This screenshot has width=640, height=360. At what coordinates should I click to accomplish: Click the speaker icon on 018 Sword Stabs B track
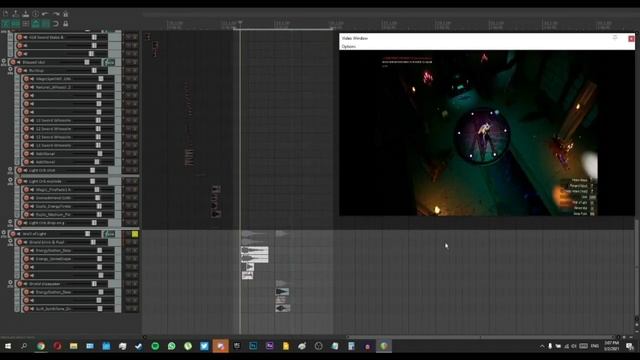25,37
